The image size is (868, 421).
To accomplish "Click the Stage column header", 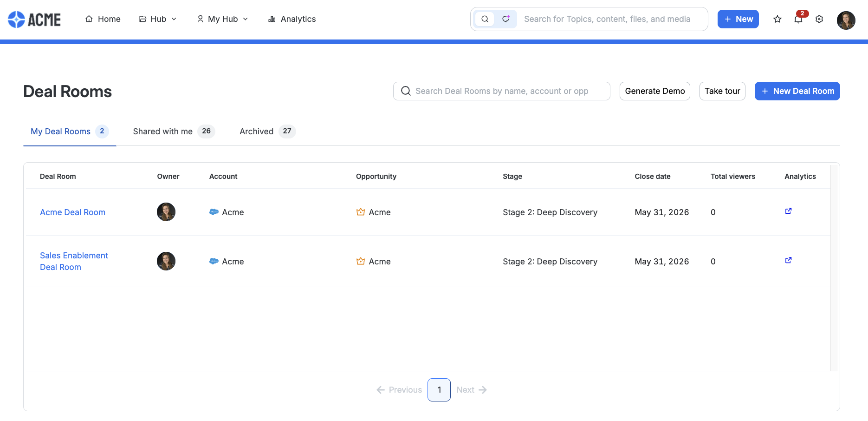I will pyautogui.click(x=512, y=177).
